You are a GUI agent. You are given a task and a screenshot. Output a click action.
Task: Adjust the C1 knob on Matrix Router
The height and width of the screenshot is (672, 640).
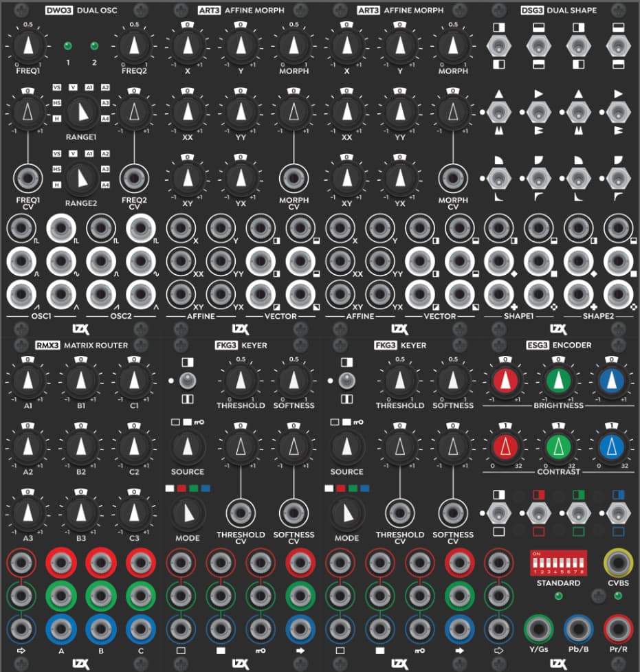[x=134, y=381]
